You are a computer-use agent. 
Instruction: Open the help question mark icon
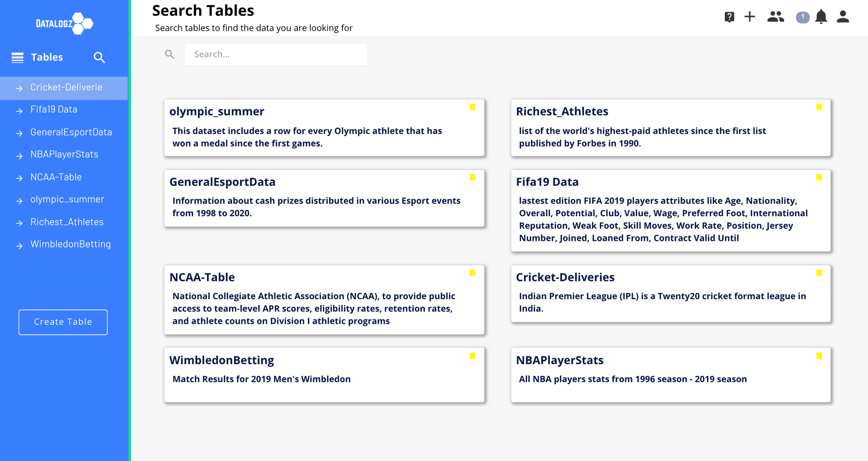[x=729, y=17]
